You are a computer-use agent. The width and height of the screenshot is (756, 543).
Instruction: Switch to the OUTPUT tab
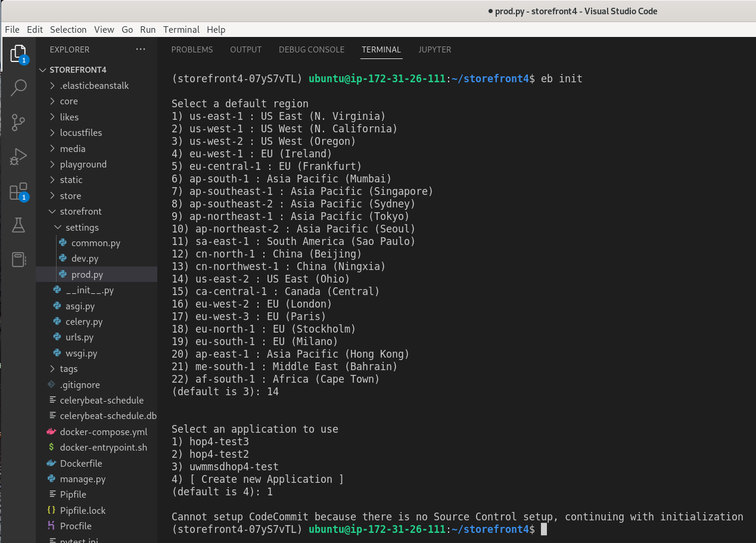(x=245, y=49)
